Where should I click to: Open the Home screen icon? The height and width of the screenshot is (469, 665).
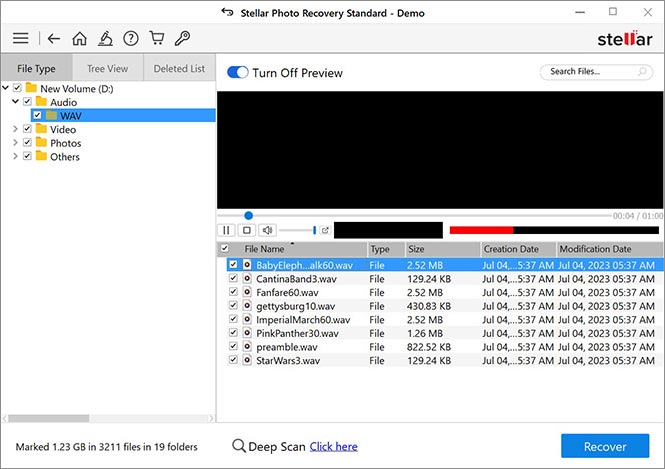(79, 39)
